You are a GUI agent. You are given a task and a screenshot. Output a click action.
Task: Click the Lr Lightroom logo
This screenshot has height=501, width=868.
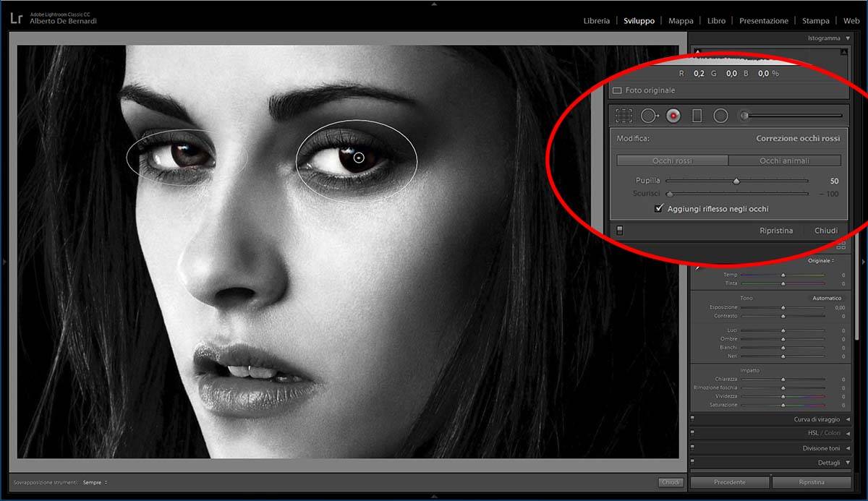pyautogui.click(x=16, y=17)
